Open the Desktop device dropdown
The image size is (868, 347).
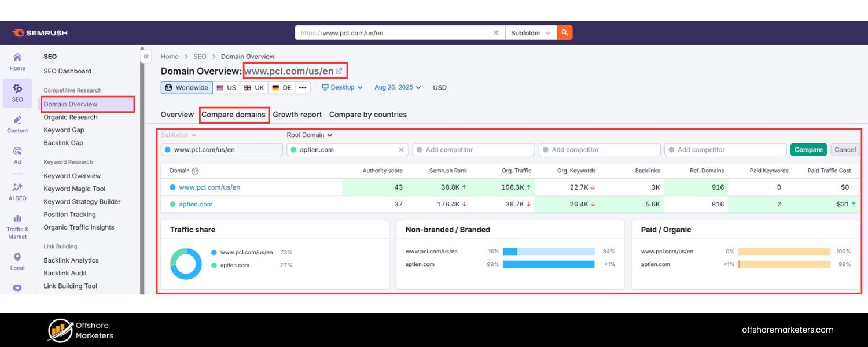point(341,87)
